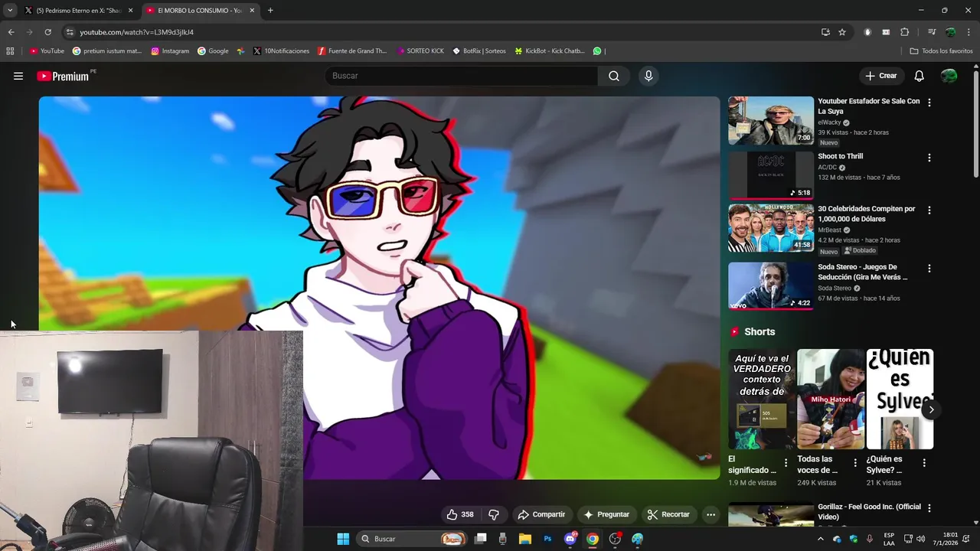Open the MrBeast channel link
Image resolution: width=980 pixels, height=551 pixels.
829,230
